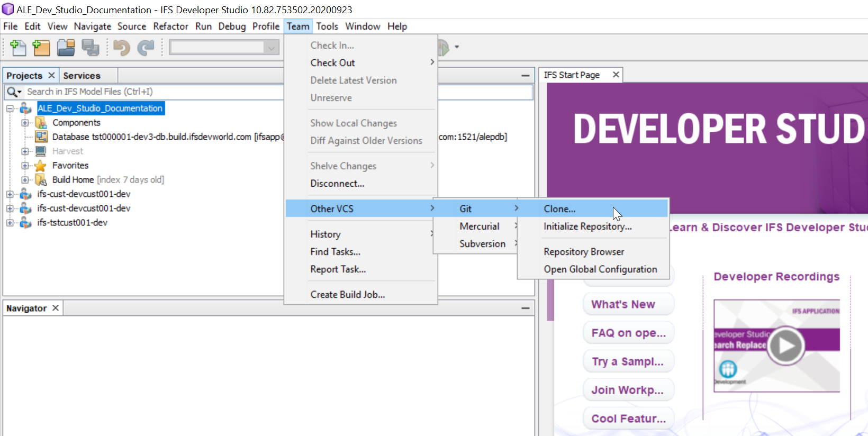This screenshot has height=436, width=868.
Task: Expand the Harvest node
Action: click(x=25, y=151)
